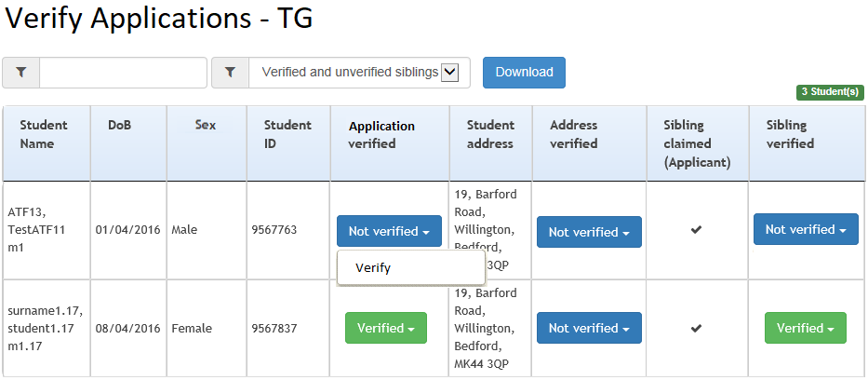The width and height of the screenshot is (868, 380).
Task: Focus the filter text input field
Action: point(123,73)
